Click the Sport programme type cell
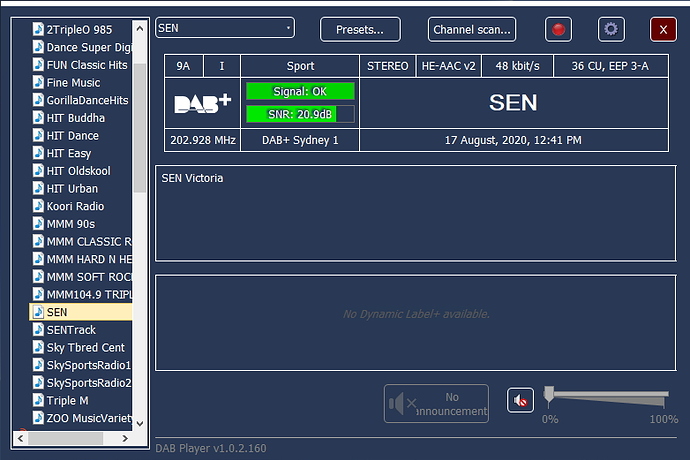690x460 pixels. click(300, 66)
